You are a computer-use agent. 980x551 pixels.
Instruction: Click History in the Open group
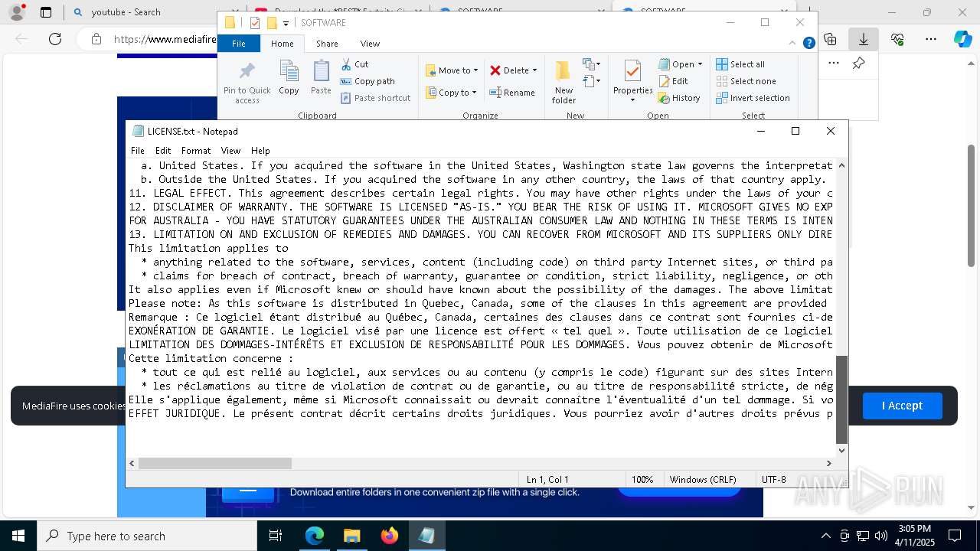pyautogui.click(x=679, y=98)
